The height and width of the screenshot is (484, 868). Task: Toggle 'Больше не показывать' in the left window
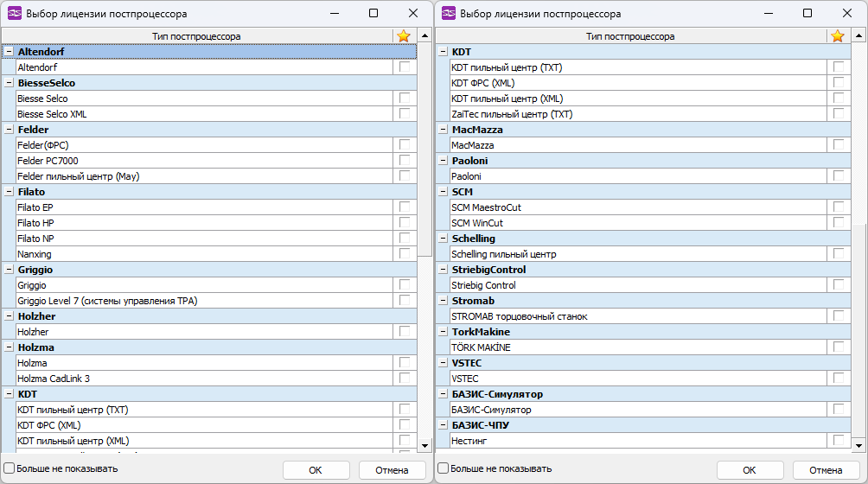click(10, 468)
